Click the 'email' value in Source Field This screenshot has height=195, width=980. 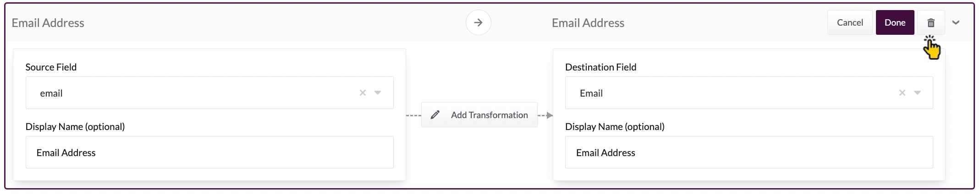51,93
